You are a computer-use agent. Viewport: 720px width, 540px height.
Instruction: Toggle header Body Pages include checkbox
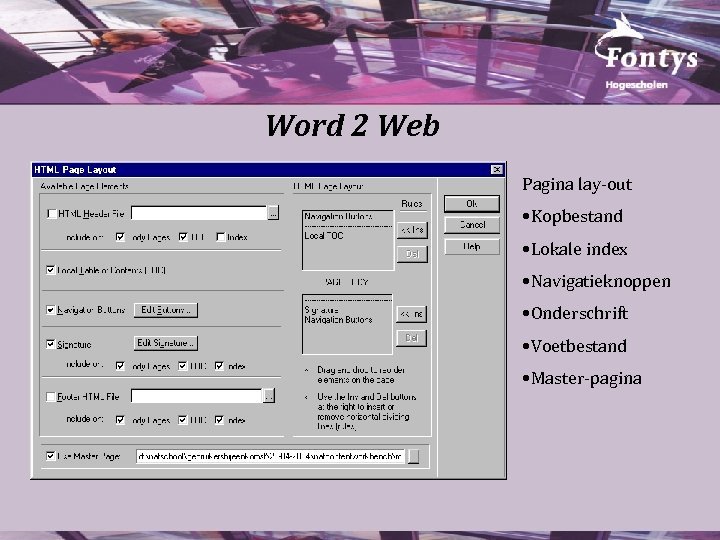click(120, 237)
